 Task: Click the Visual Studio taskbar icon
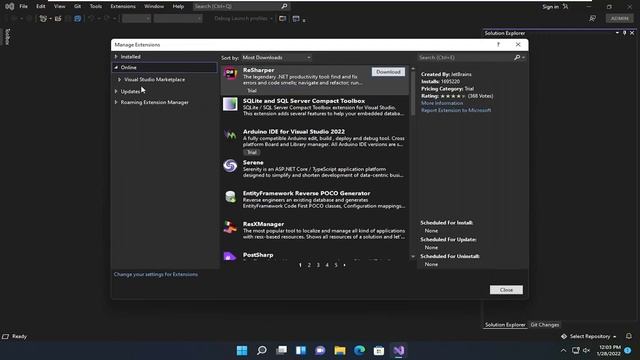398,350
